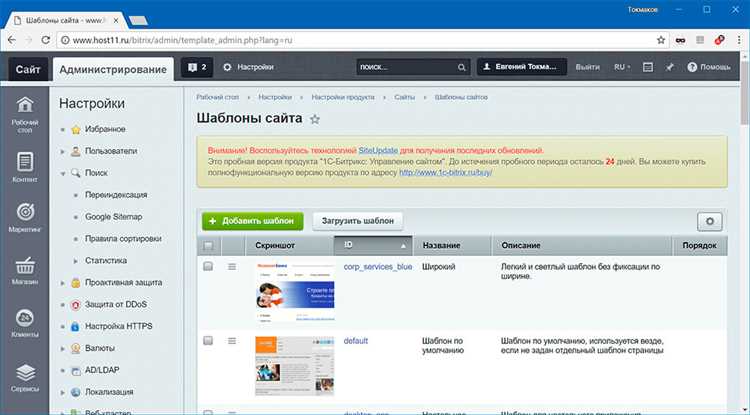Collapse the Поиск tree node
Image resolution: width=750 pixels, height=415 pixels.
[63, 174]
